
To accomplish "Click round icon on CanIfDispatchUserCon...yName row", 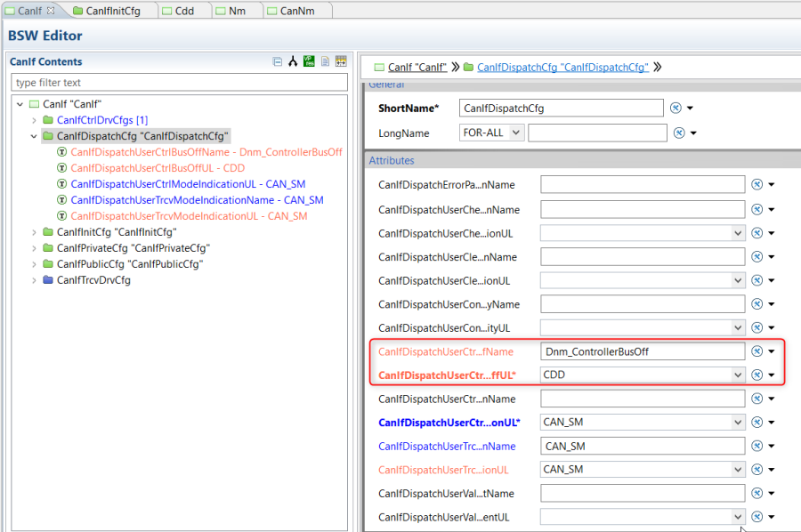I will point(757,303).
